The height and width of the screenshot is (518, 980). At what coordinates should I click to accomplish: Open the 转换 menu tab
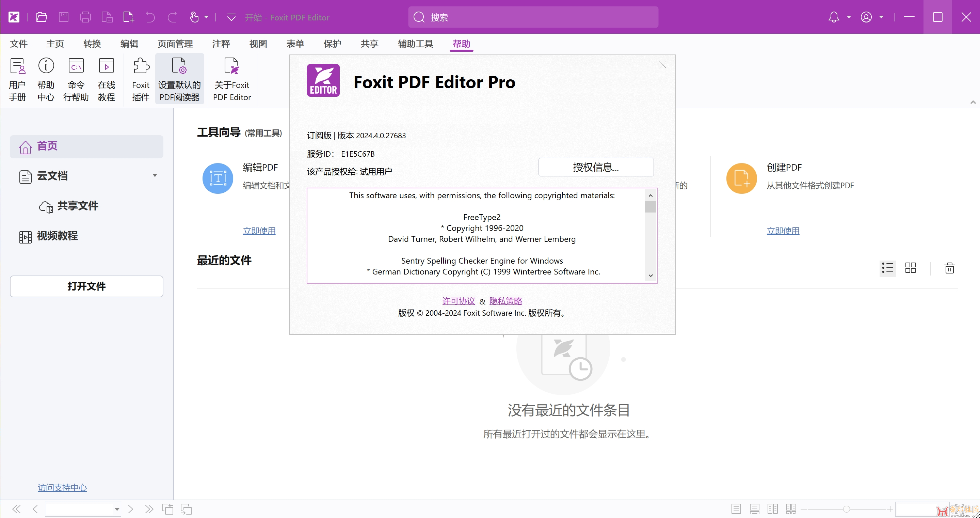click(91, 44)
